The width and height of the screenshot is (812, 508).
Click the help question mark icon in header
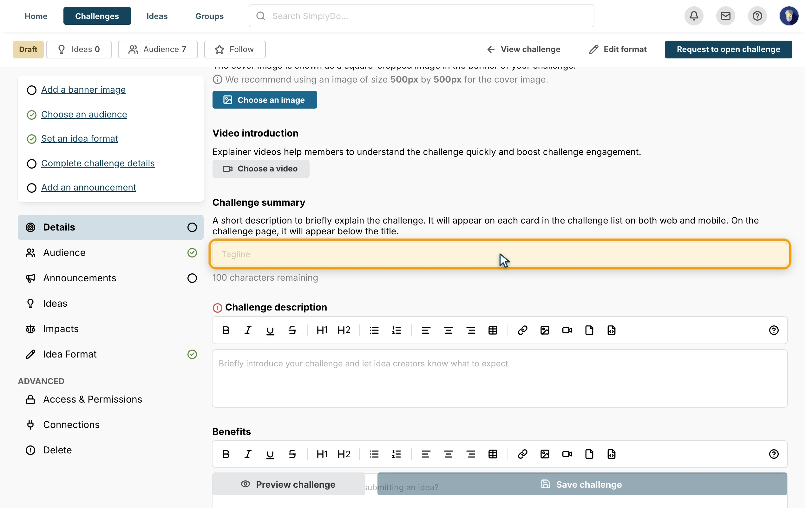pyautogui.click(x=757, y=16)
